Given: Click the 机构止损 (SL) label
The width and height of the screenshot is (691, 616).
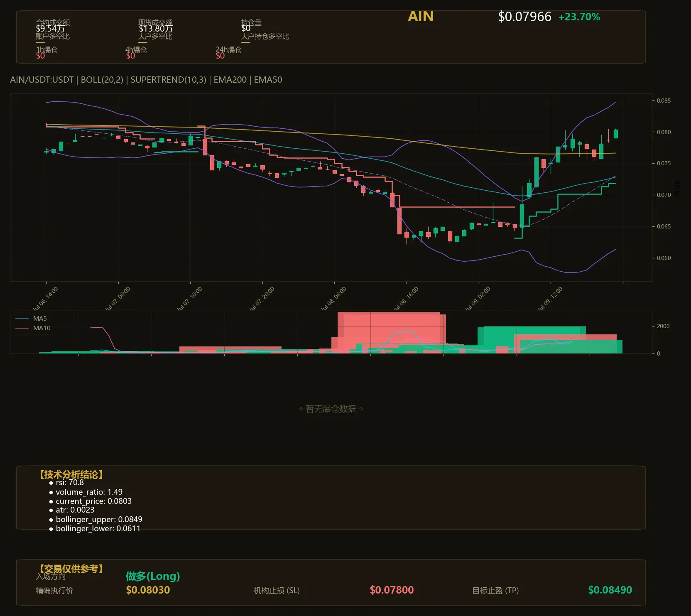Looking at the screenshot, I should pos(277,590).
